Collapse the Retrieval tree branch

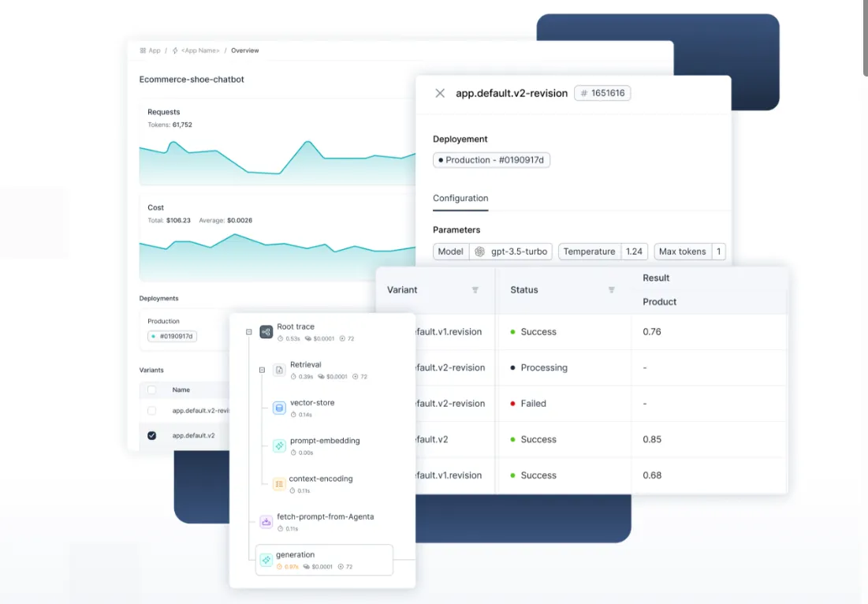pos(263,370)
